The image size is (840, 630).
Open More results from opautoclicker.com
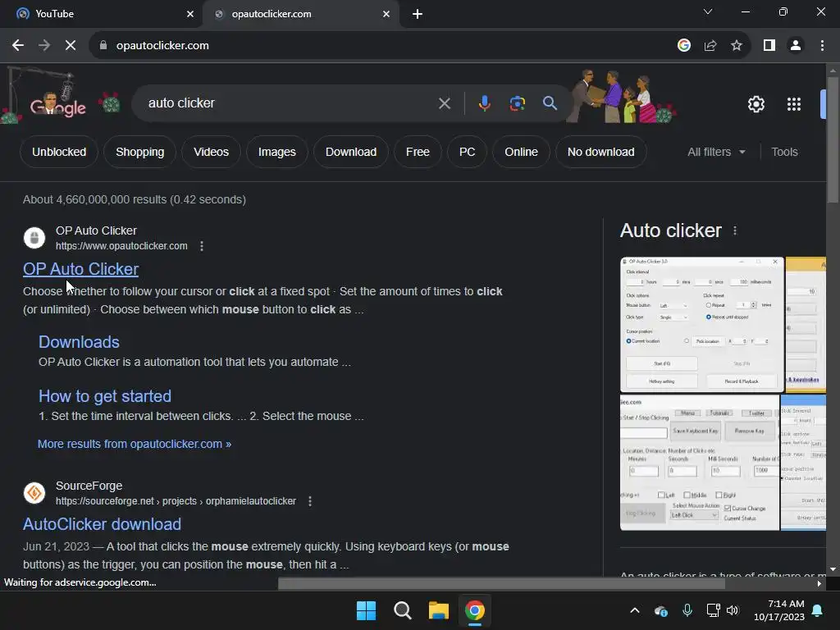point(135,444)
